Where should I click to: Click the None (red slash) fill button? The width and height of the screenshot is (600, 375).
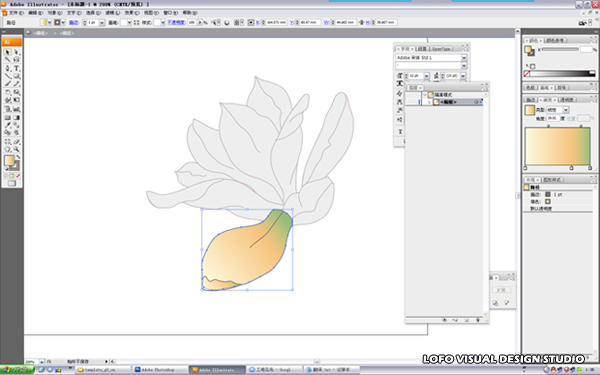18,176
